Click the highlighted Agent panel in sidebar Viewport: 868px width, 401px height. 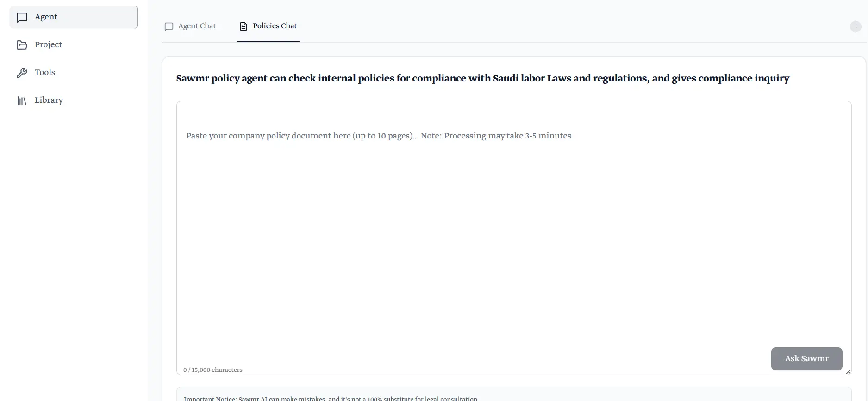[x=74, y=17]
